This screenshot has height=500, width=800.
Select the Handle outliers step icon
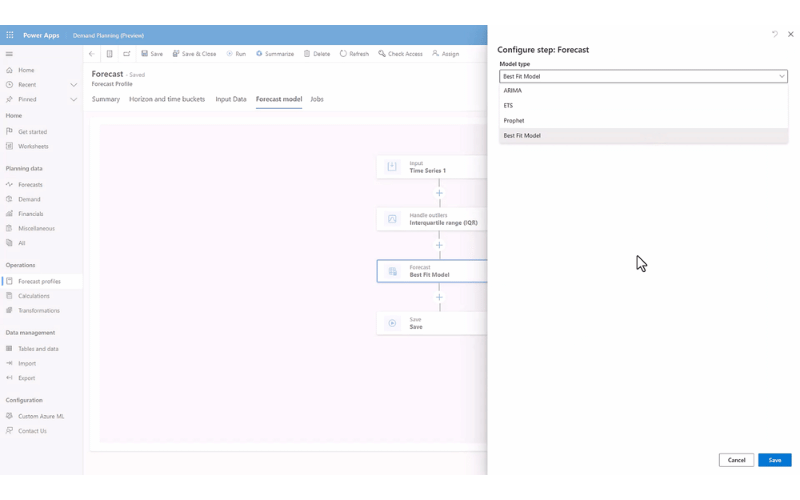pyautogui.click(x=392, y=219)
